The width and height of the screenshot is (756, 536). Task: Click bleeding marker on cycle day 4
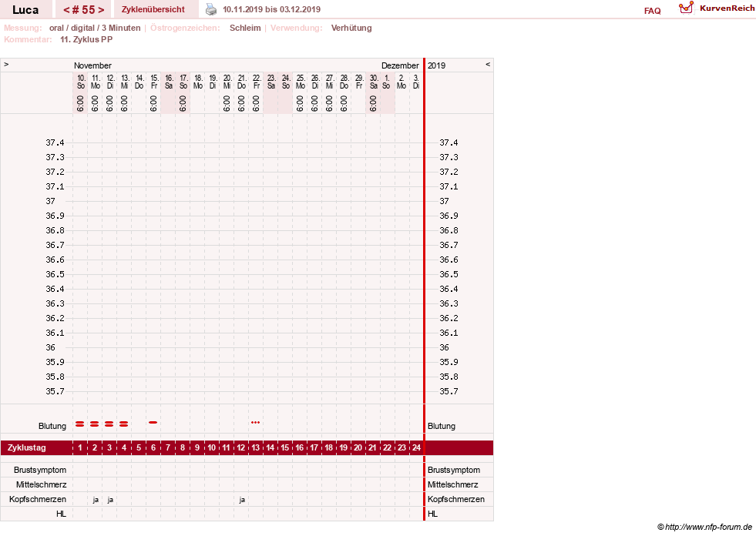pyautogui.click(x=124, y=424)
